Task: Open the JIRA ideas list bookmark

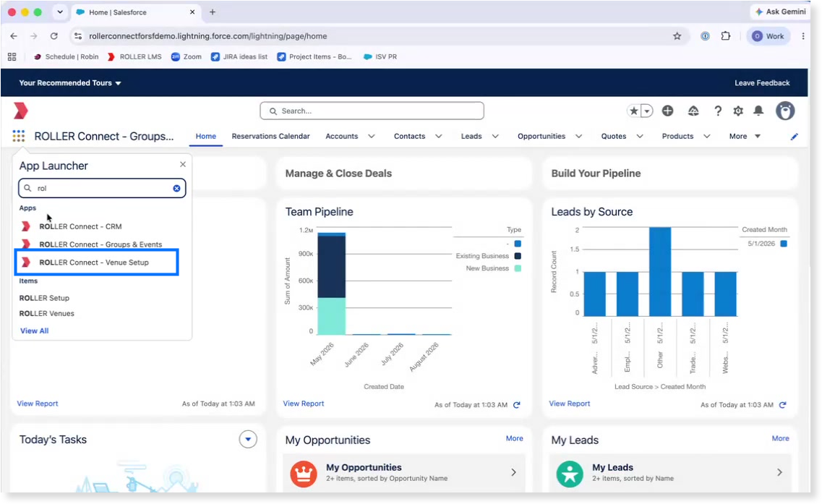Action: click(x=239, y=56)
